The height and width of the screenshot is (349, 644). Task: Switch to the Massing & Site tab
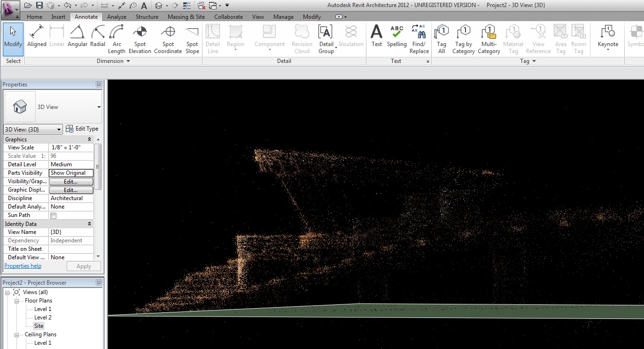(x=186, y=17)
